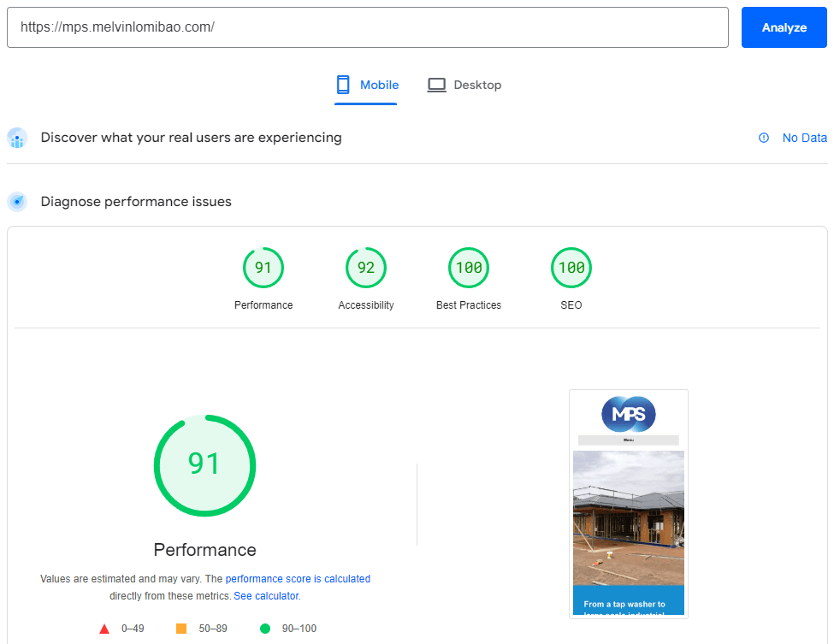The height and width of the screenshot is (644, 834).
Task: Click the mobile phone icon beside Mobile
Action: 342,85
